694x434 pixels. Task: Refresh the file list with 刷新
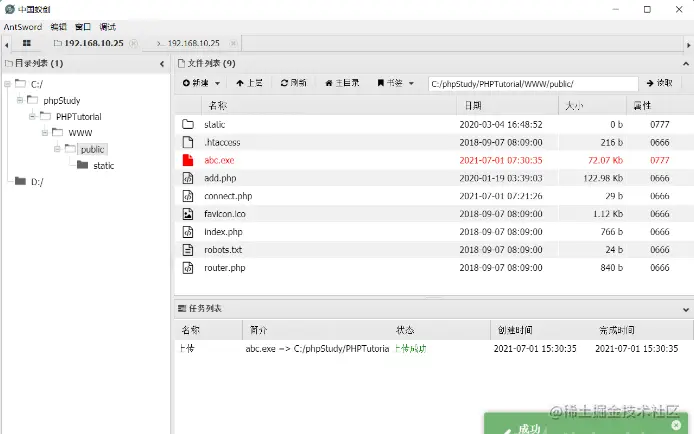[293, 83]
